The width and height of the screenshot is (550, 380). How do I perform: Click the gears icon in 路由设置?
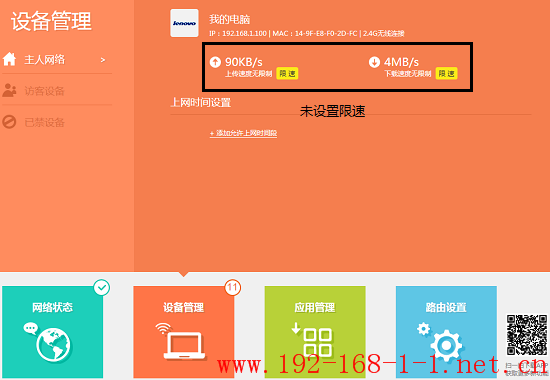440,341
